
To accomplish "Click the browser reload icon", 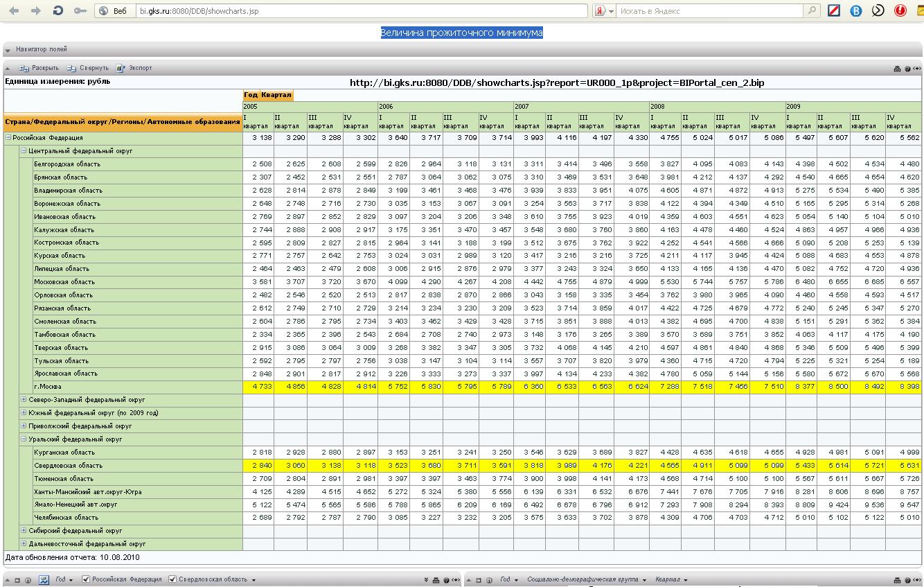I will click(57, 11).
